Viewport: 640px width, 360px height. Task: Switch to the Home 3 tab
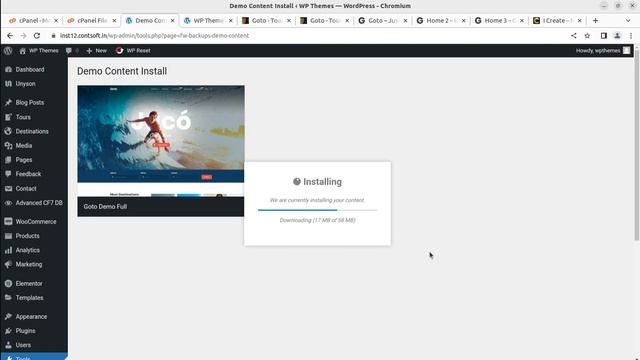click(499, 20)
